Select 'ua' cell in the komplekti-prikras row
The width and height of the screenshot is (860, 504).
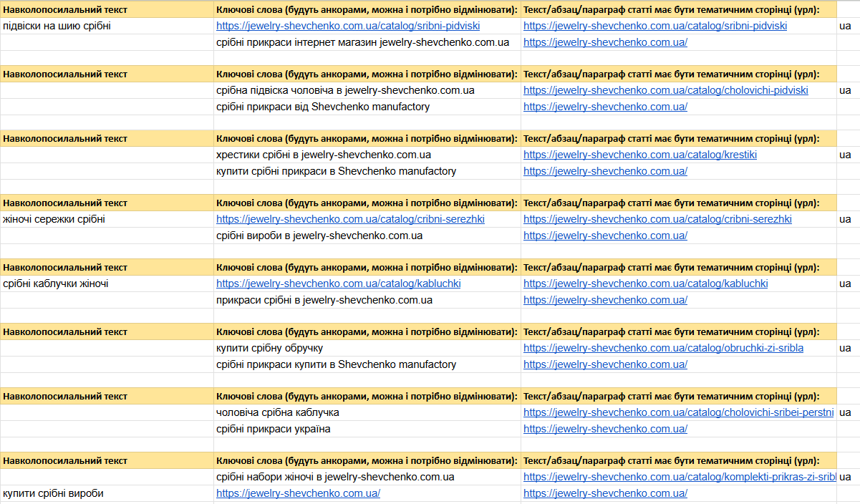[848, 477]
